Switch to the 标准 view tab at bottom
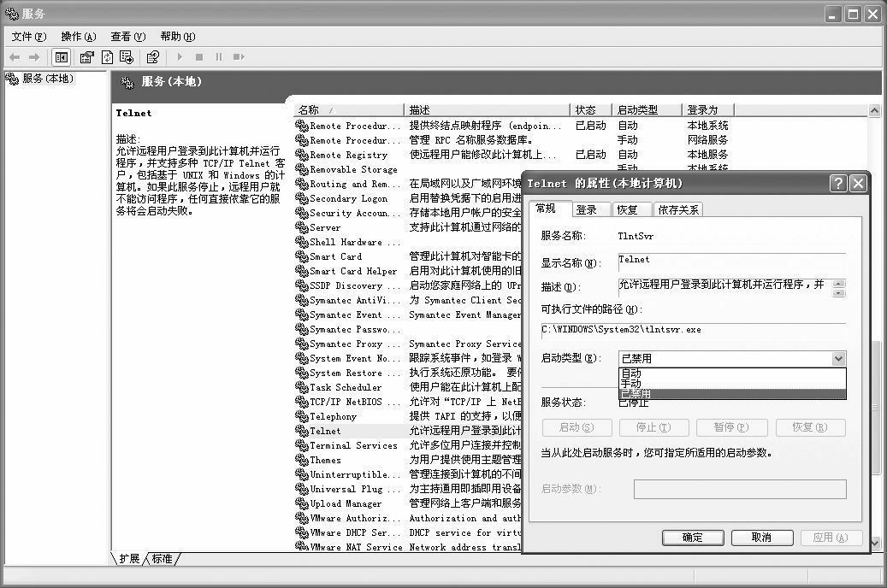 [162, 559]
